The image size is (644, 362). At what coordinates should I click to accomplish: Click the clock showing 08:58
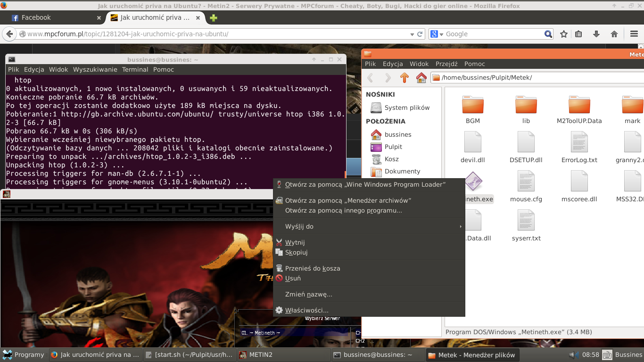pos(591,354)
